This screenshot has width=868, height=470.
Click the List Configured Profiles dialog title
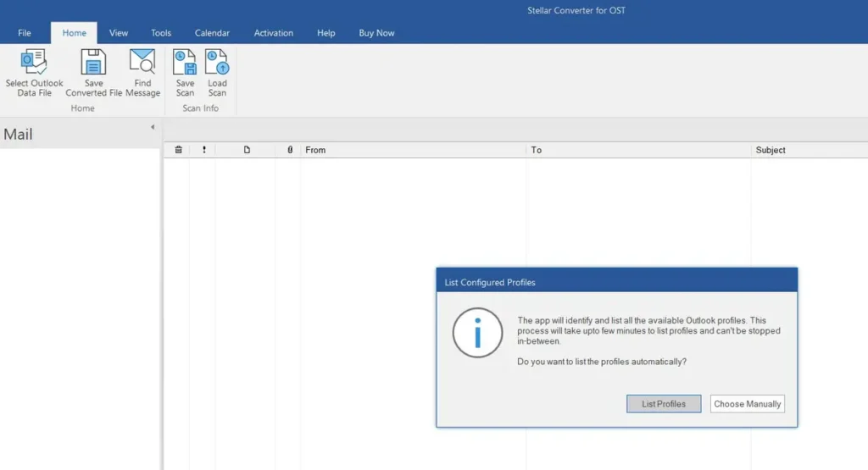click(x=490, y=283)
